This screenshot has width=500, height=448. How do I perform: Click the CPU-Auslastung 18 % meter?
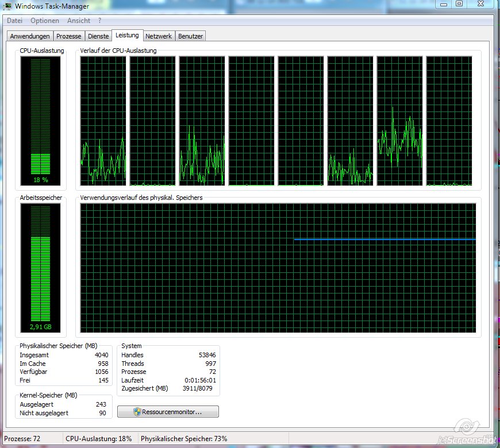pyautogui.click(x=40, y=121)
